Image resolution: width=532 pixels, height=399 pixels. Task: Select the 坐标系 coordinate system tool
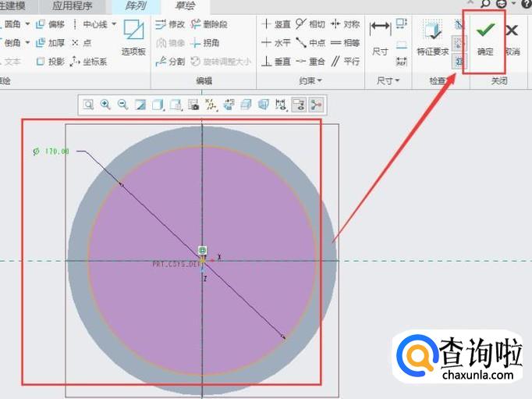pyautogui.click(x=89, y=62)
